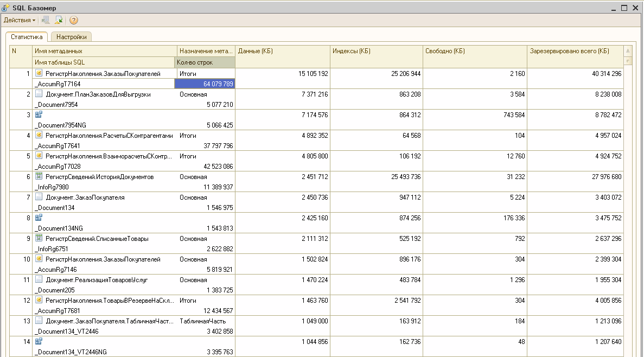Viewport: 644px width, 357px height.
Task: Click the register icon for ТоварыВРезервеНаСкладах row 12
Action: tap(39, 299)
